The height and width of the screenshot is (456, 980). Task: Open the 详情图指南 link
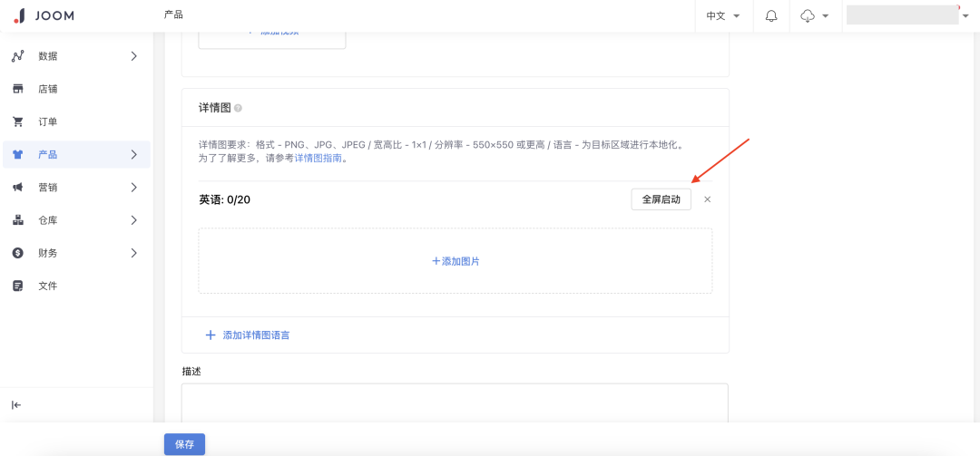point(318,159)
